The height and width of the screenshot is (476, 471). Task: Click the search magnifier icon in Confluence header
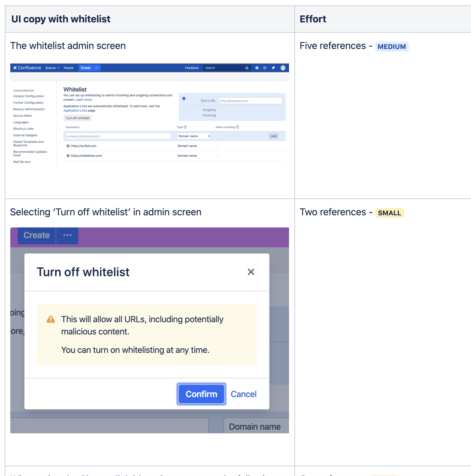(x=247, y=68)
